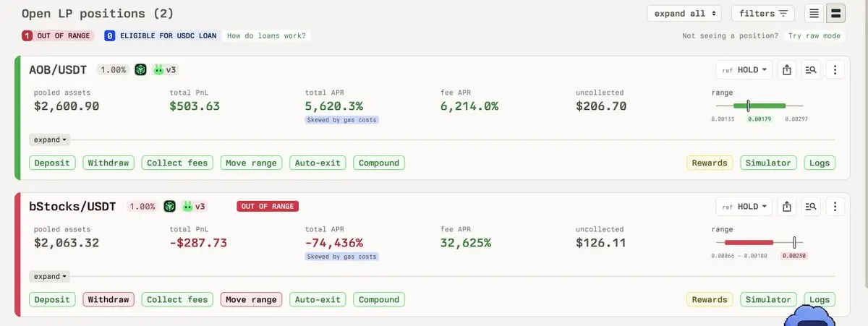Click current price label 0.00230
Image resolution: width=868 pixels, height=326 pixels.
(794, 256)
